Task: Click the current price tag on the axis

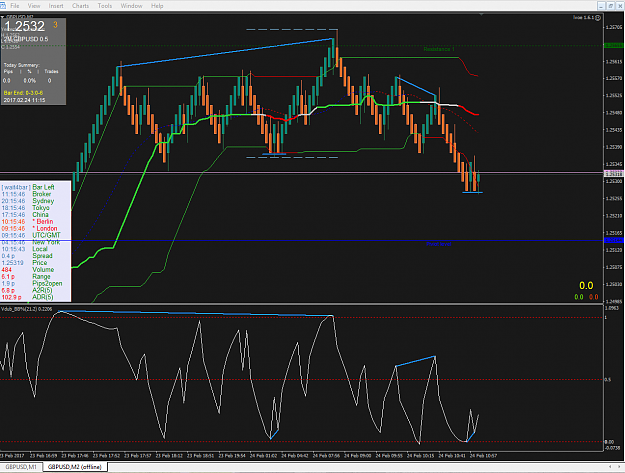Action: [x=614, y=174]
